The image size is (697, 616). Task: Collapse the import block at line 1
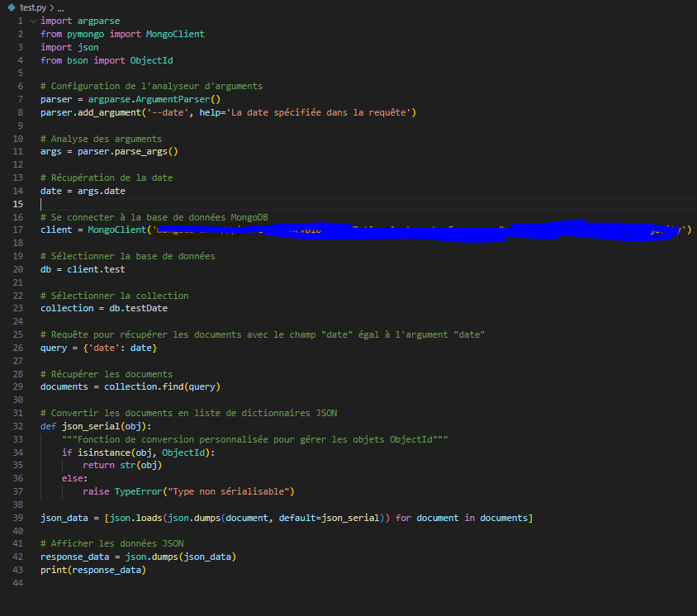pos(32,21)
